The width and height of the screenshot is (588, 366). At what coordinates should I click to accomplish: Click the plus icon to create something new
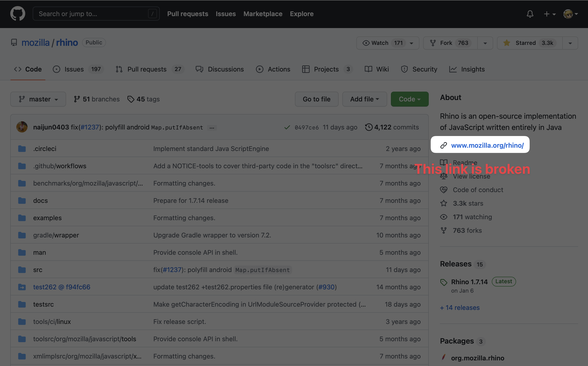tap(547, 14)
